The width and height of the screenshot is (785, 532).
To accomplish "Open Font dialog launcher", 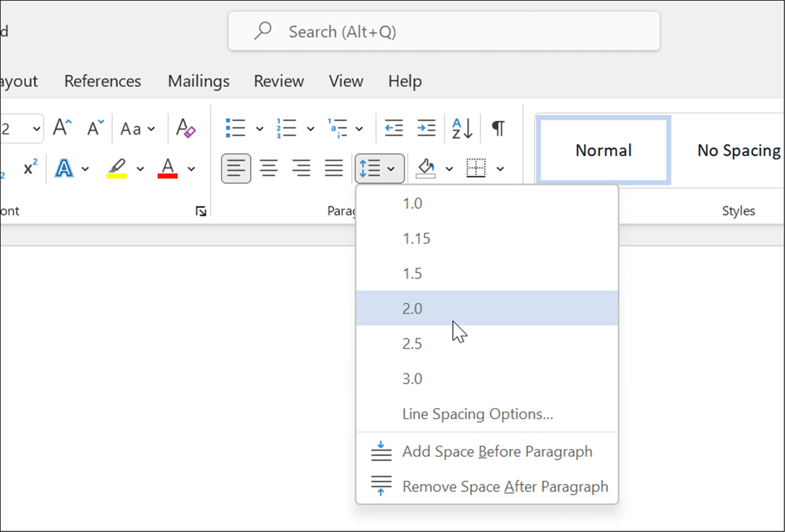I will tap(201, 212).
